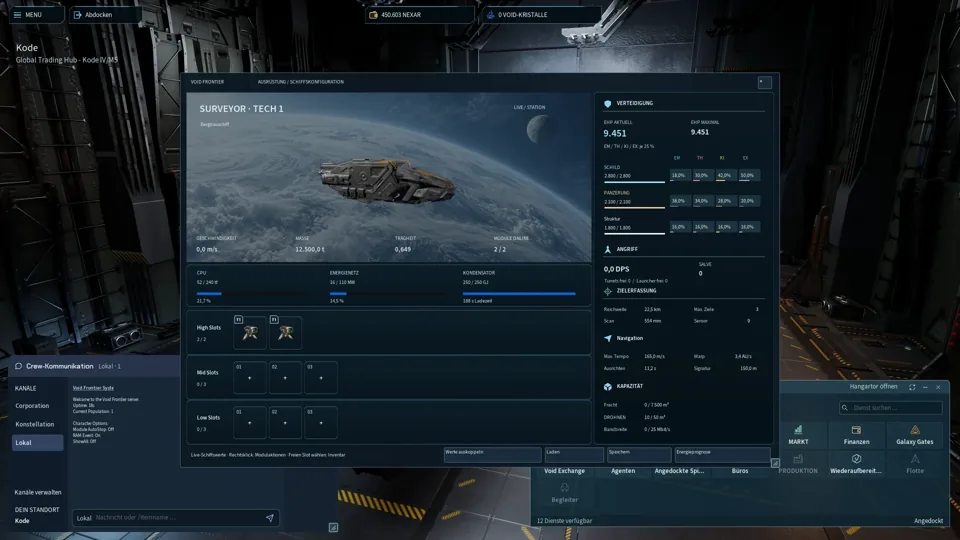Image resolution: width=960 pixels, height=540 pixels.
Task: Click the Energienetz usage progress bar
Action: pos(386,294)
